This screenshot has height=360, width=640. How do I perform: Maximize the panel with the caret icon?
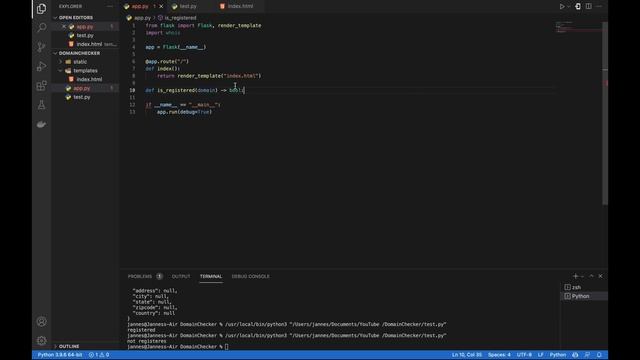(591, 276)
